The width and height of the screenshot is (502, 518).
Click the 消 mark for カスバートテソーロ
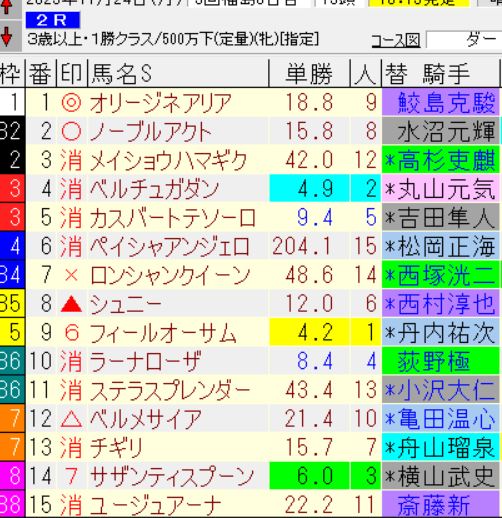[x=72, y=217]
